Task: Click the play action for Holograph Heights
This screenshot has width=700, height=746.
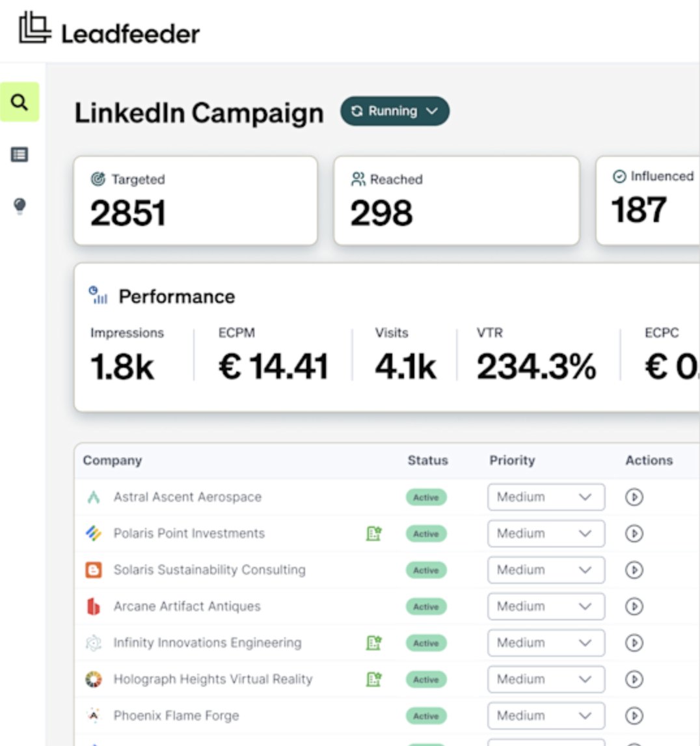Action: pos(634,680)
